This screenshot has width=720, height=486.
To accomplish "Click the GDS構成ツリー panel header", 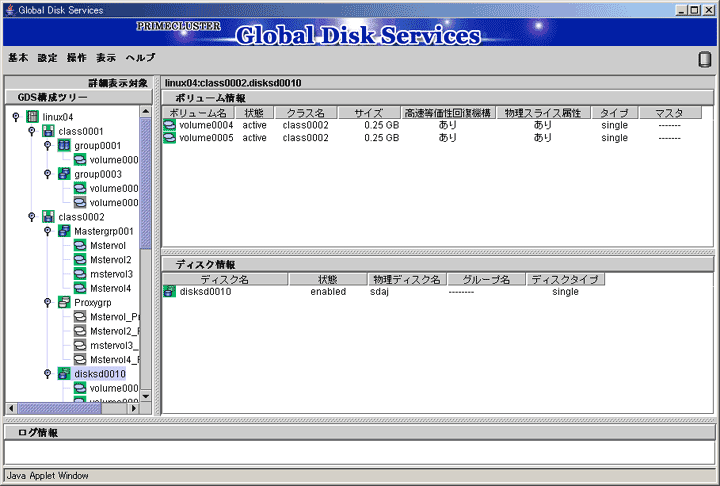I will (x=79, y=97).
